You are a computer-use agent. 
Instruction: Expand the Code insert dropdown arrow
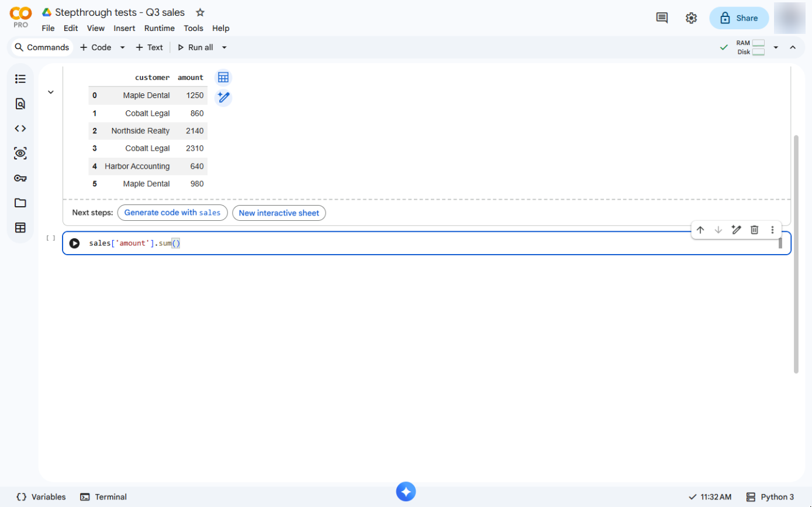point(123,47)
